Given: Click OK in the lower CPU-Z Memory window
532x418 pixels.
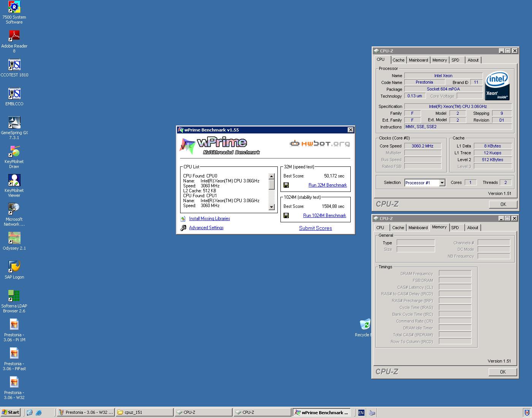Looking at the screenshot, I should pyautogui.click(x=503, y=372).
